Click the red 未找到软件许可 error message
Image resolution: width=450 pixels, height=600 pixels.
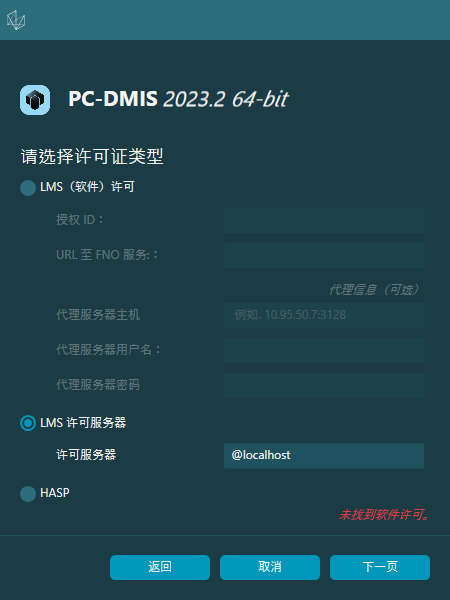[x=384, y=515]
